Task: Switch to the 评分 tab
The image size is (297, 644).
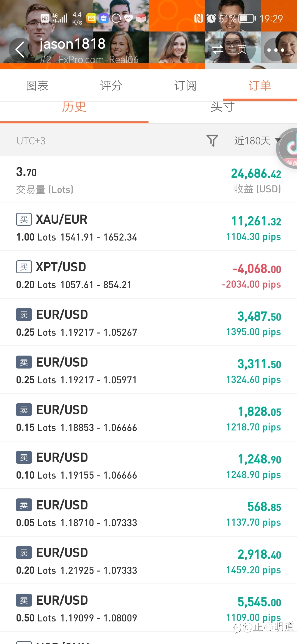Action: click(111, 86)
